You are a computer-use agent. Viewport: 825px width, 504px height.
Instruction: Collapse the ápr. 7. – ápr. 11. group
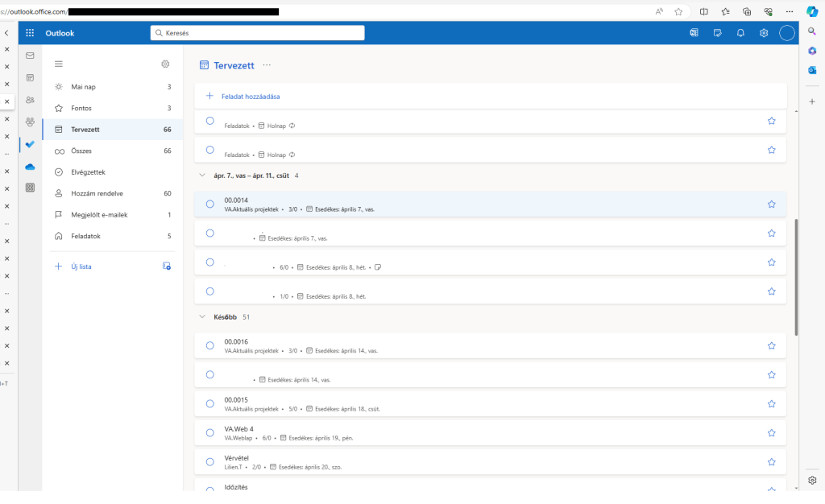click(x=202, y=175)
